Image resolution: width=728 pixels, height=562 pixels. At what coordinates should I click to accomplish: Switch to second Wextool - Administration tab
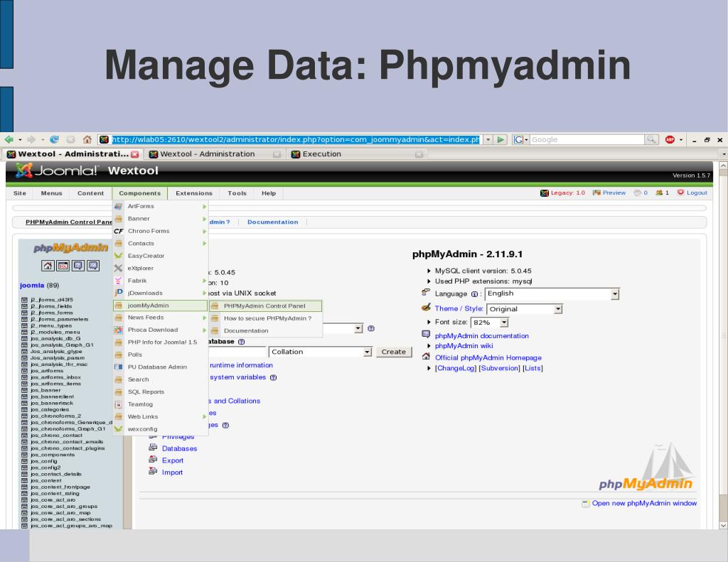click(213, 154)
